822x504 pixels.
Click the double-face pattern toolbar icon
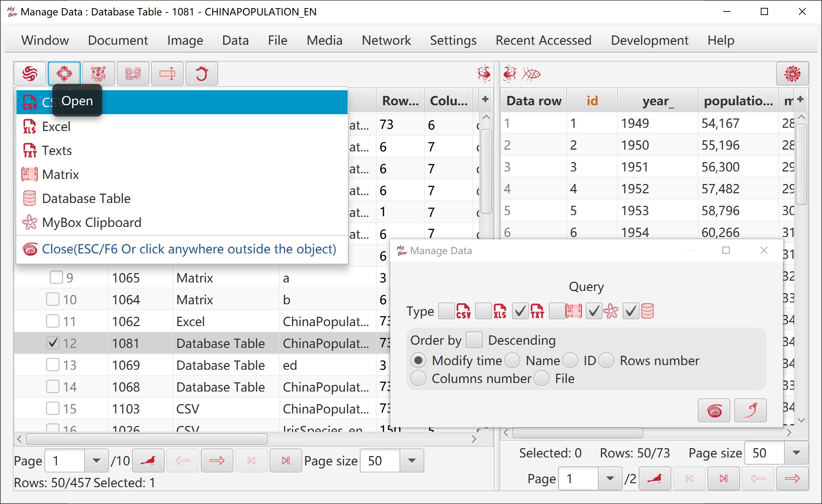[x=133, y=74]
